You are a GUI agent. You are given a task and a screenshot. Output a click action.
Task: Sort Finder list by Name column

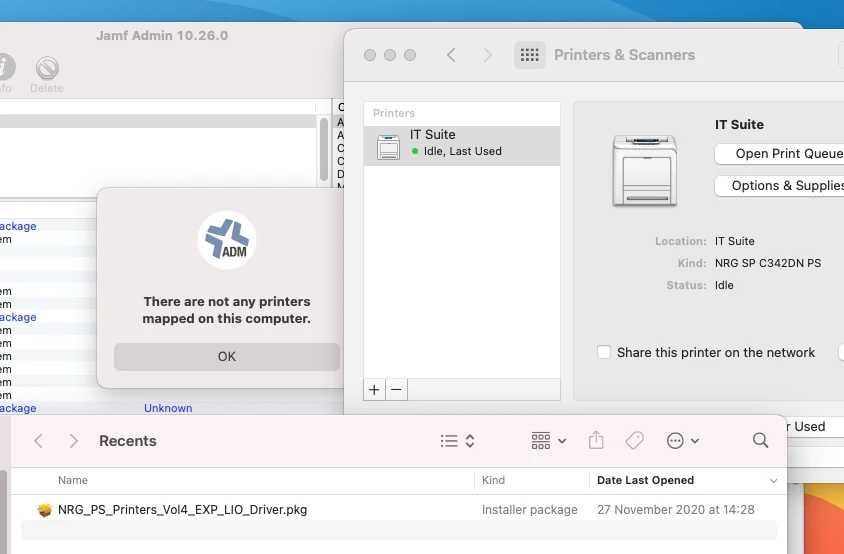pyautogui.click(x=73, y=480)
